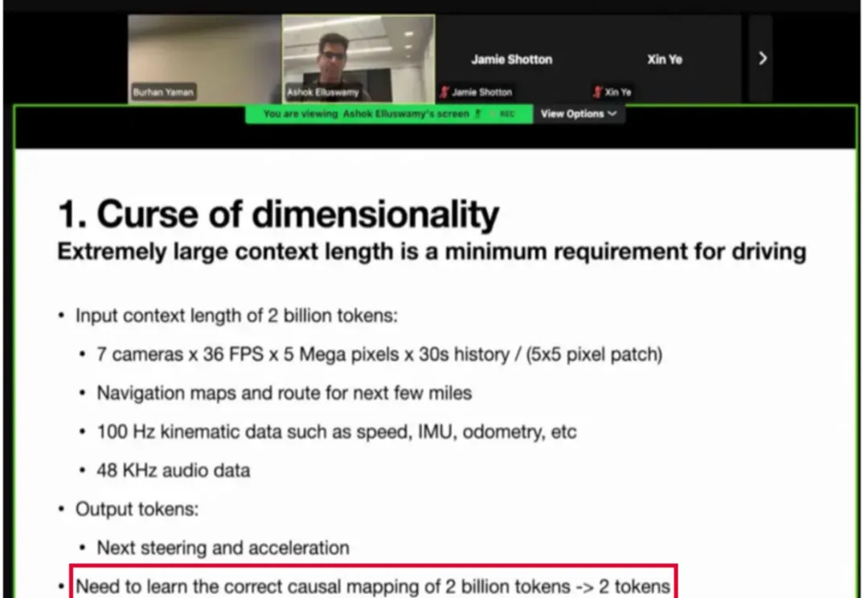Click the 'Curse of dimensionality' slide title

[278, 215]
